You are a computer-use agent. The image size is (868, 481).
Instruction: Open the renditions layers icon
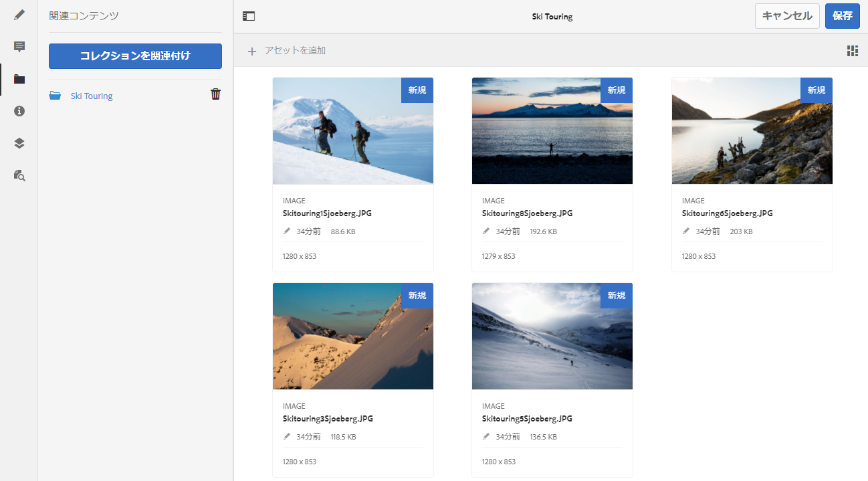[19, 143]
